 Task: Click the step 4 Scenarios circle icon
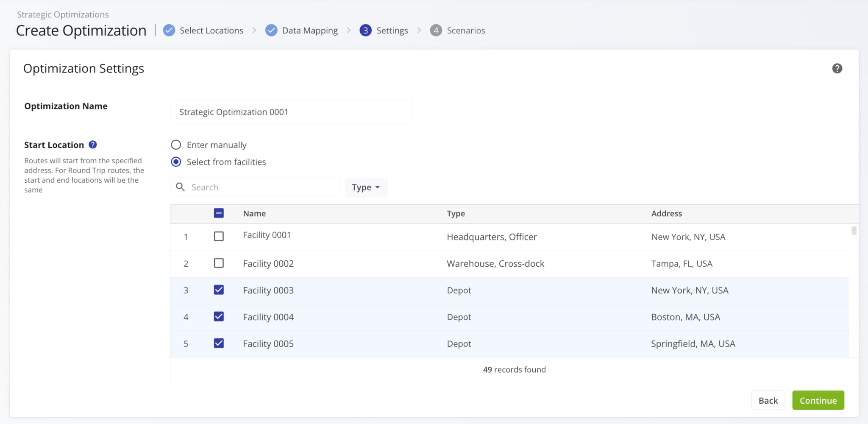point(436,31)
